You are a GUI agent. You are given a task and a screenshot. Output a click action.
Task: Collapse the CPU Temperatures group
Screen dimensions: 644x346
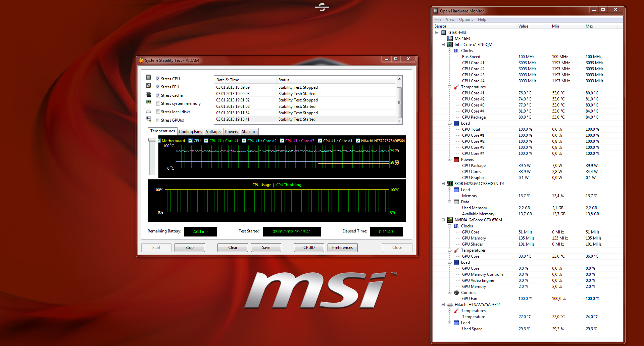click(x=450, y=87)
